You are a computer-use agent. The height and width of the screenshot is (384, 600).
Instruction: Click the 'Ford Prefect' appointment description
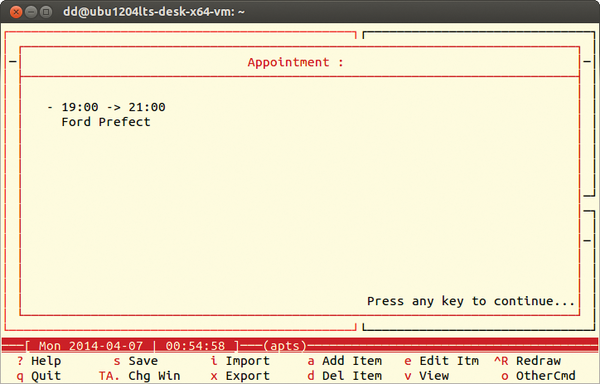pyautogui.click(x=106, y=122)
